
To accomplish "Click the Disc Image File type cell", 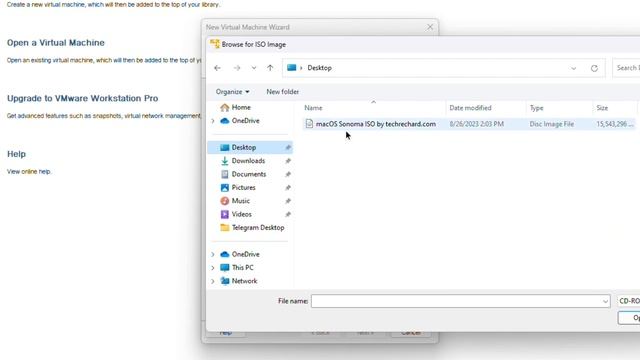I will coord(551,124).
